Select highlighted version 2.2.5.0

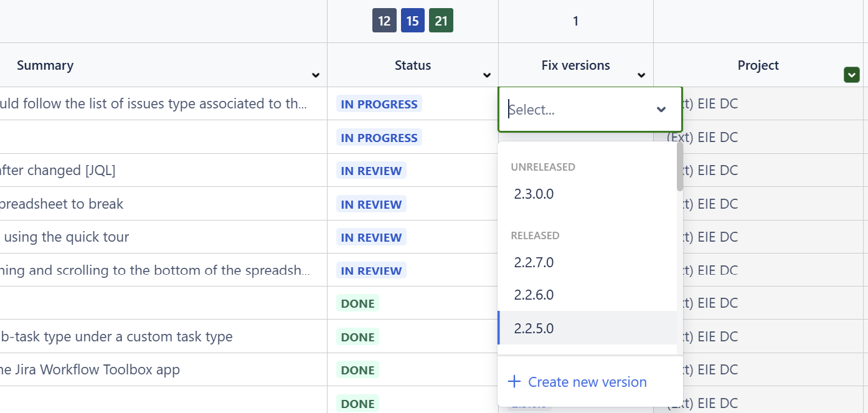[534, 328]
